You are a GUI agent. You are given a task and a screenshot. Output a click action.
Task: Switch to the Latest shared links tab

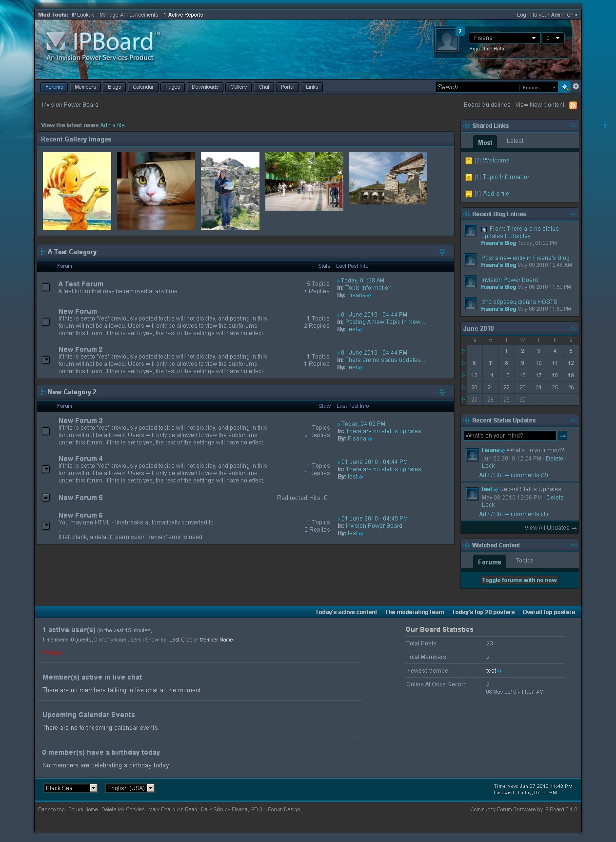[x=515, y=141]
